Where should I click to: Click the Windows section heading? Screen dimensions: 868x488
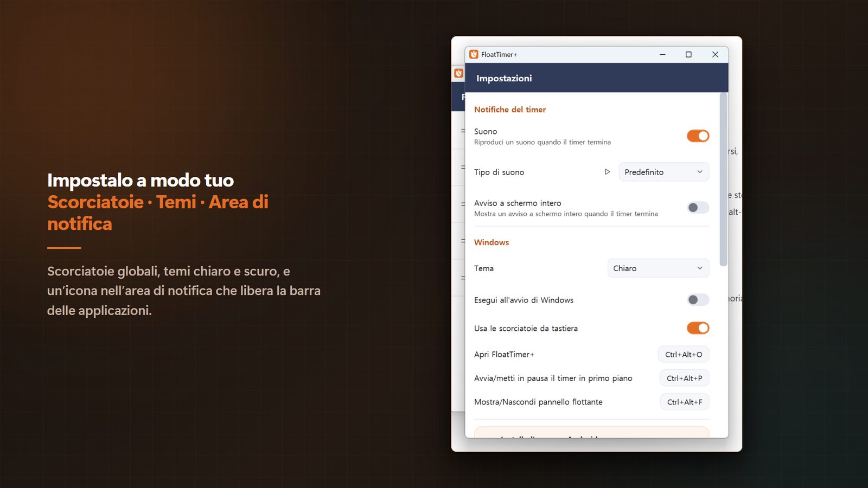coord(492,242)
